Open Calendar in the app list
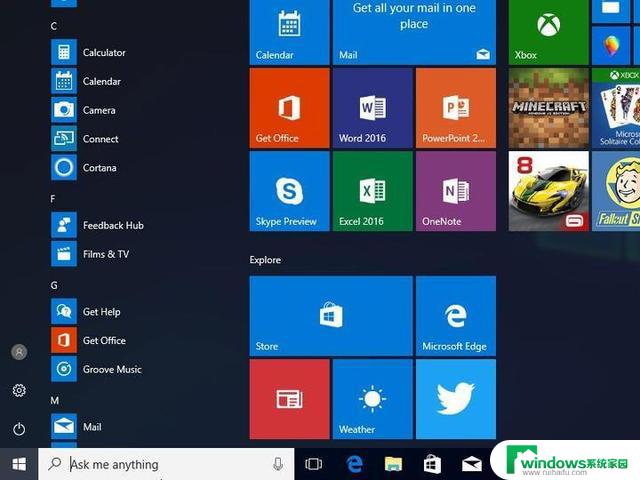The height and width of the screenshot is (480, 640). [86, 81]
